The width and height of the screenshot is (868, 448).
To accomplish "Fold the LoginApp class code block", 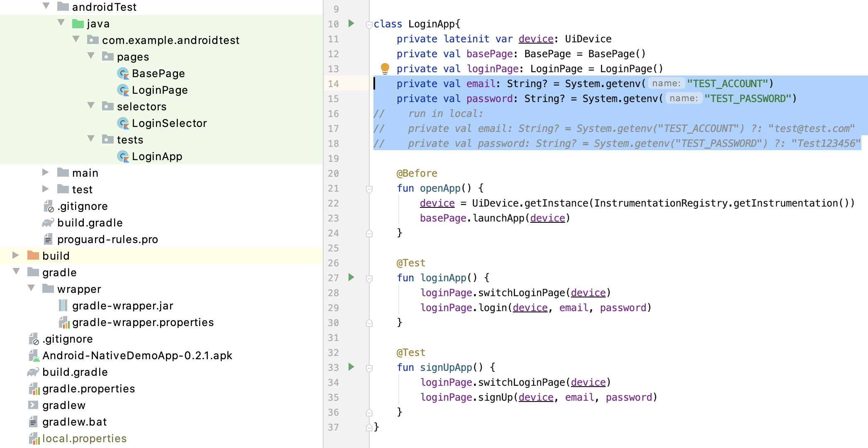I will [369, 24].
